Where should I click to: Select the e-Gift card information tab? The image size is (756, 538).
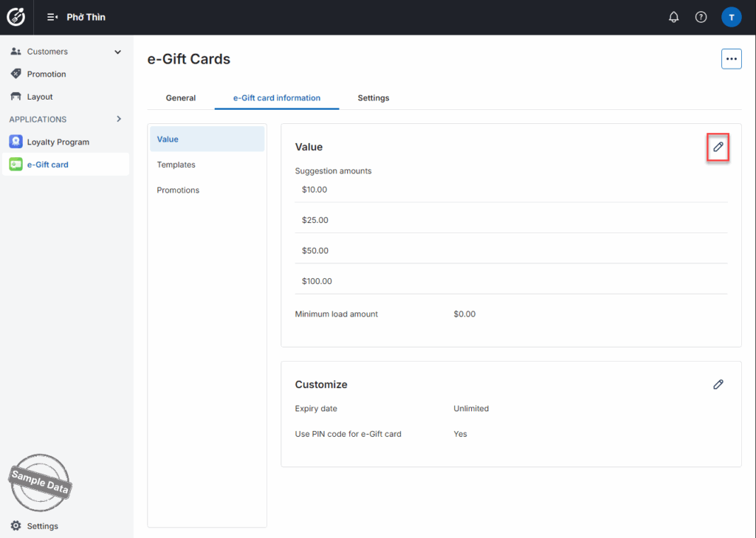277,97
